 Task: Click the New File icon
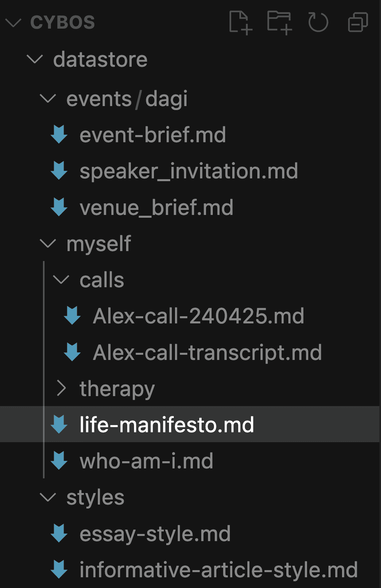point(240,22)
